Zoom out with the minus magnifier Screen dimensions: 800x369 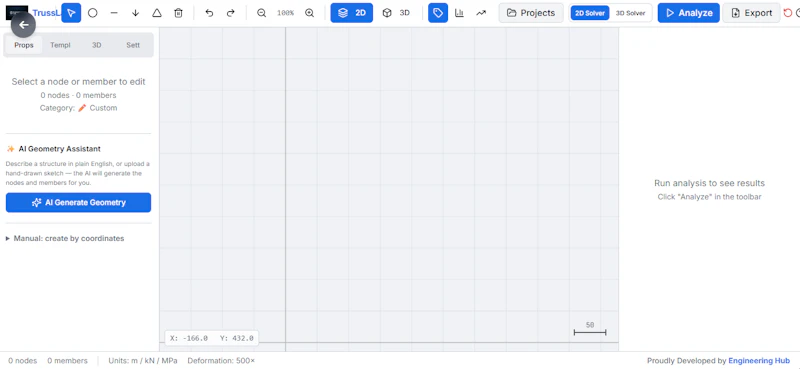pyautogui.click(x=262, y=13)
